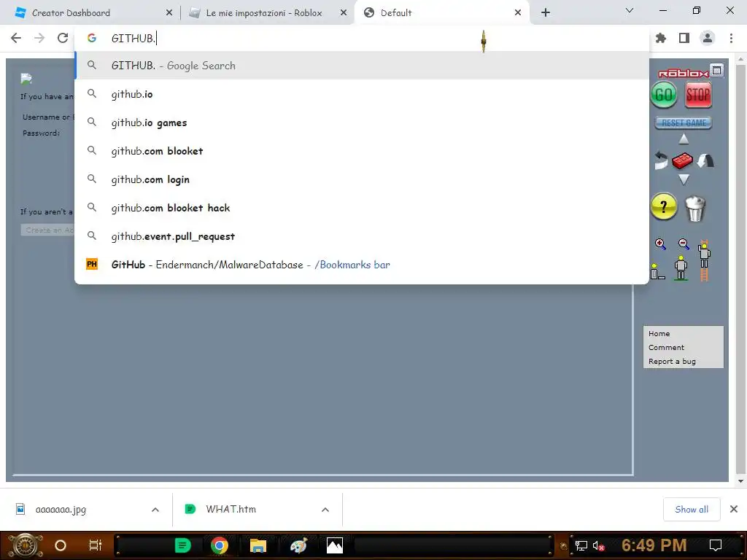The width and height of the screenshot is (747, 560).
Task: Select github.event.pull_request suggestion
Action: click(362, 236)
